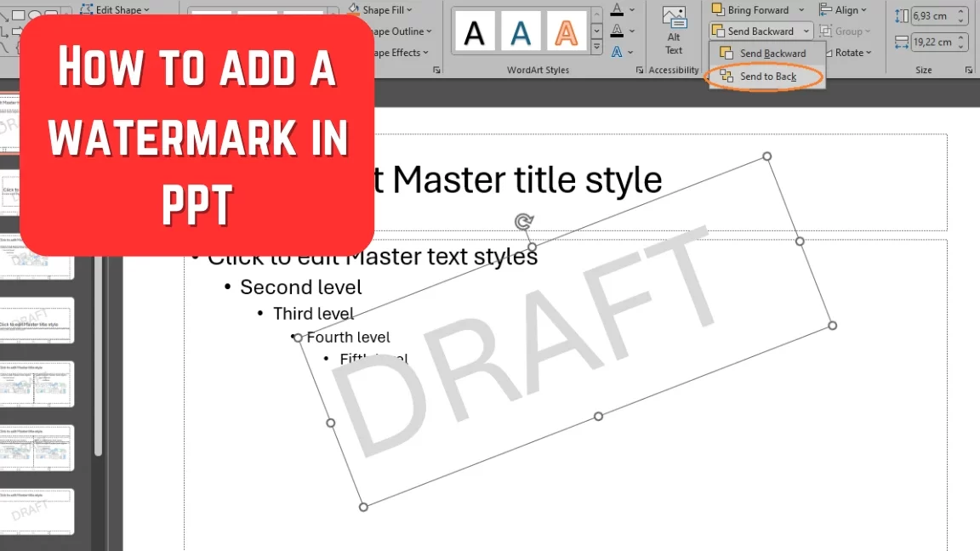Choose Send to Back from the menu
This screenshot has width=980, height=551.
click(x=767, y=77)
